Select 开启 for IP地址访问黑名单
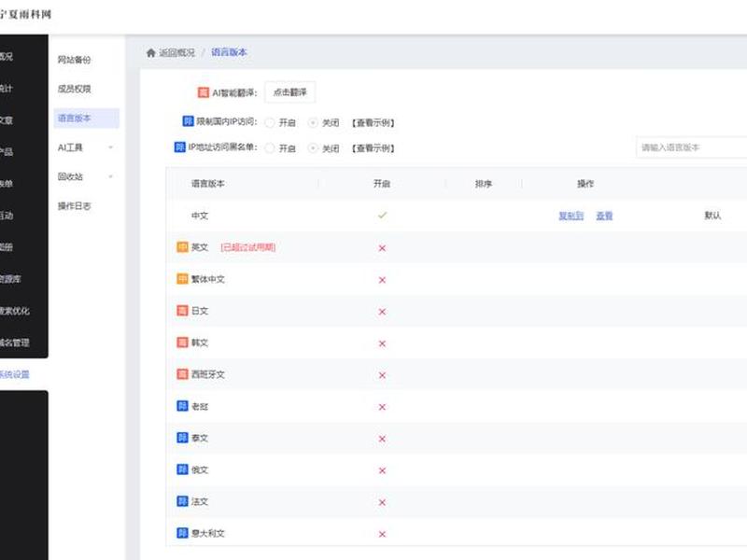The width and height of the screenshot is (747, 560). tap(270, 148)
